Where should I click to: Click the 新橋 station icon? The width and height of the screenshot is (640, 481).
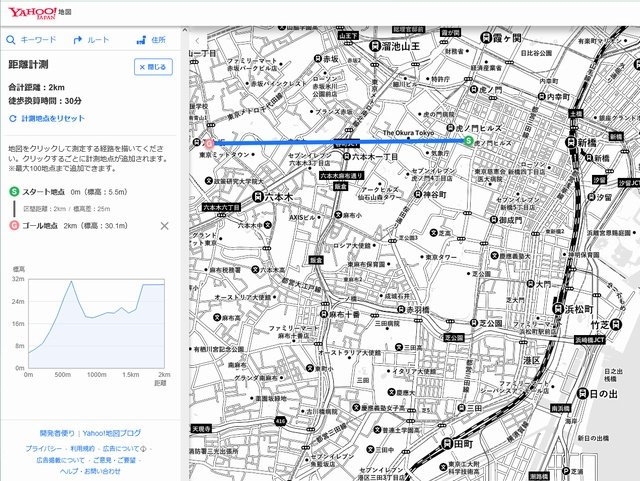(x=574, y=143)
